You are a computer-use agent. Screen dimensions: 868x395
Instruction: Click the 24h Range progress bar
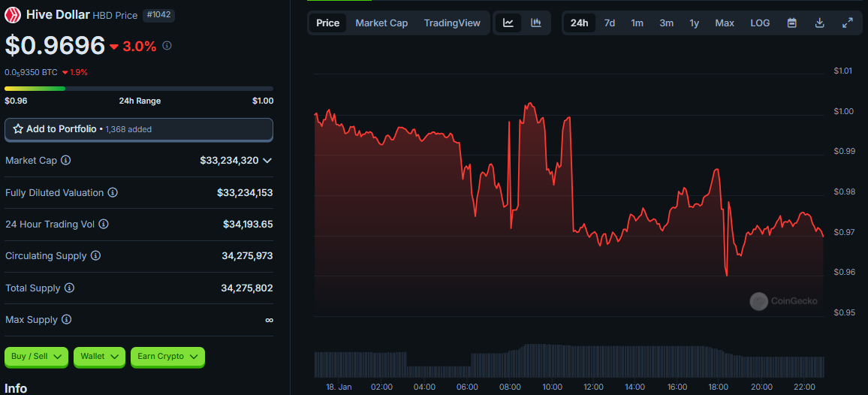point(139,88)
